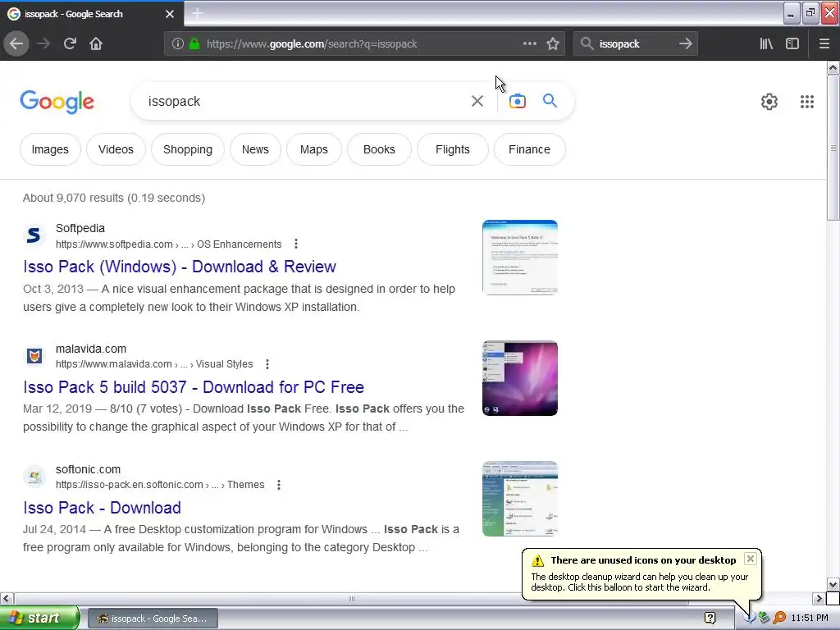Open the Library bookmarks and history icon
The image size is (840, 630).
click(x=766, y=44)
